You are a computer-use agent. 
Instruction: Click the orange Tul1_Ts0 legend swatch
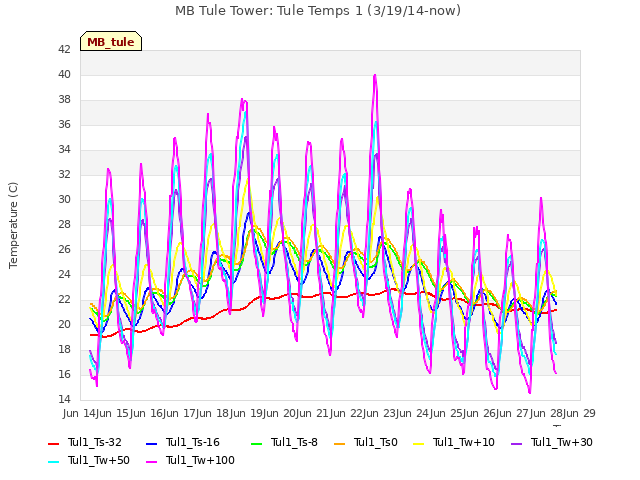(x=340, y=443)
